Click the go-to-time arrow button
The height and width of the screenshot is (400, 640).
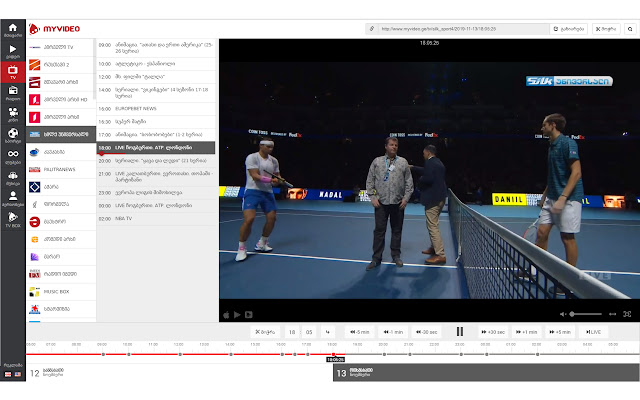328,332
